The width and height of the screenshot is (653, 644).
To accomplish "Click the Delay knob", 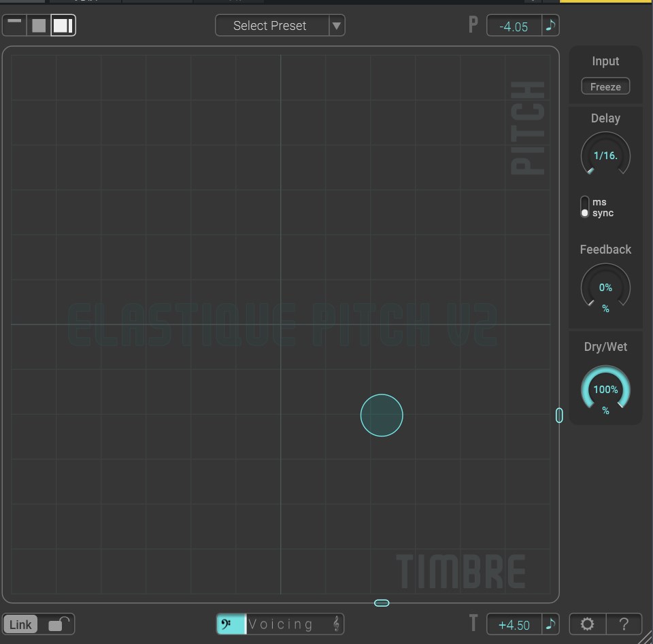I will (x=605, y=156).
